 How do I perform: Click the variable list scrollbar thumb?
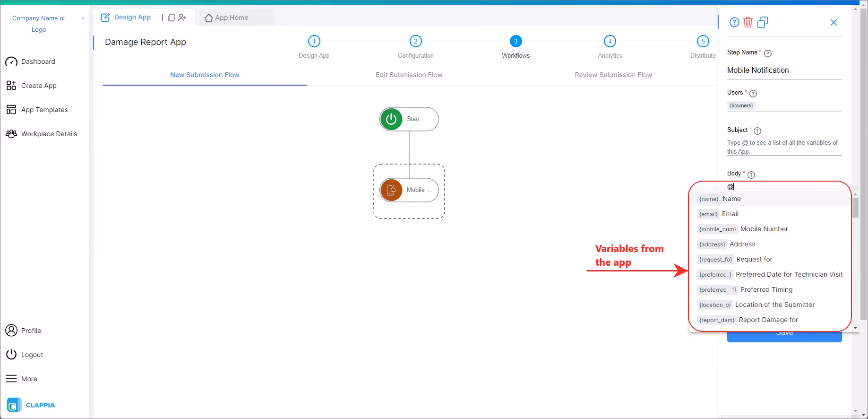click(x=855, y=208)
